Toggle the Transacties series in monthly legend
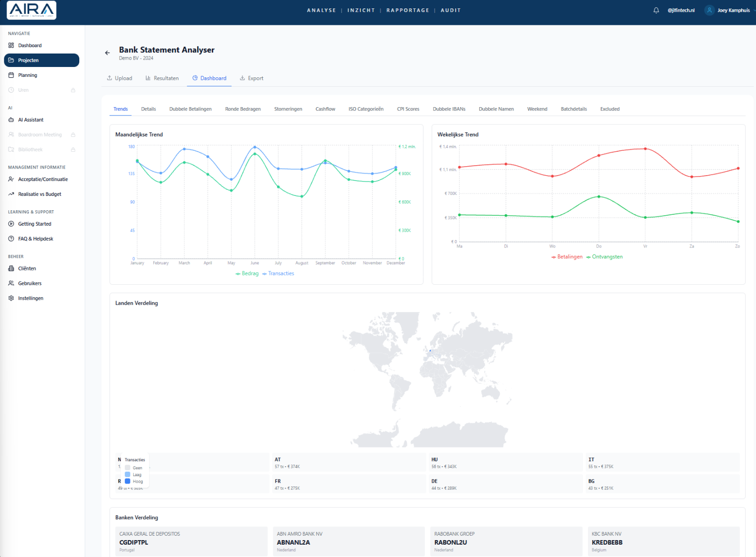 [x=278, y=274]
